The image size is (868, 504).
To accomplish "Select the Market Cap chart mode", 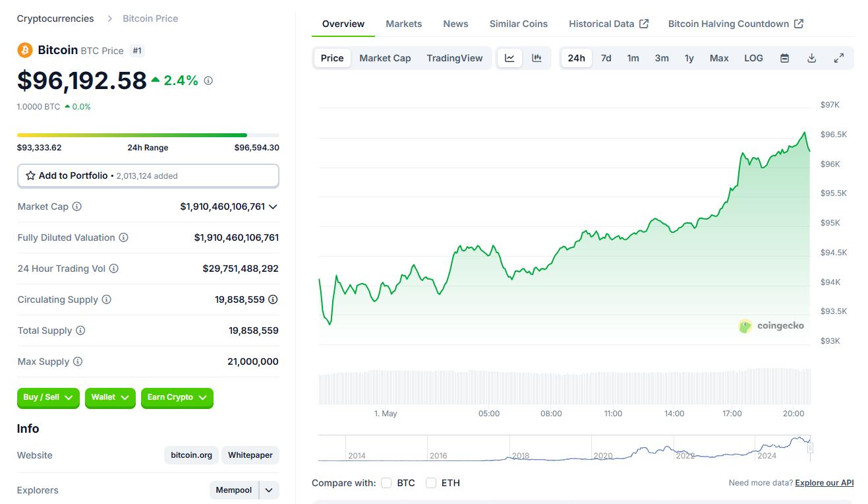I will 385,58.
